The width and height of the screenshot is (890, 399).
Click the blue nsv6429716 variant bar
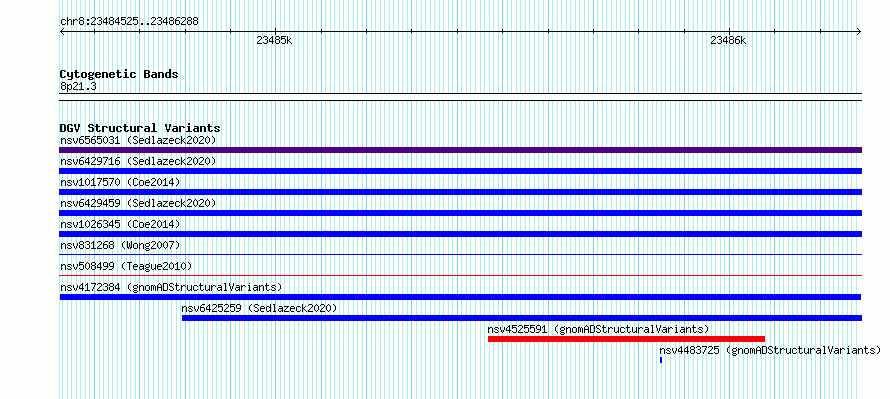(460, 171)
